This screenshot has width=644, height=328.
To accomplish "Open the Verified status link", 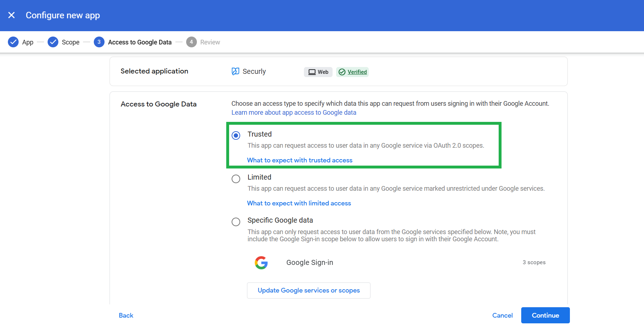I will (357, 72).
